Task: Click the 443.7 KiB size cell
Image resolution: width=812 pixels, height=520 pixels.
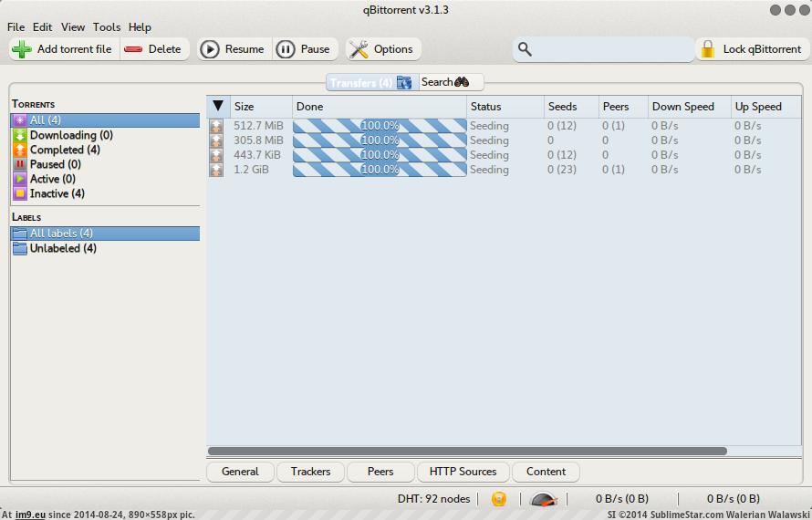Action: point(257,155)
